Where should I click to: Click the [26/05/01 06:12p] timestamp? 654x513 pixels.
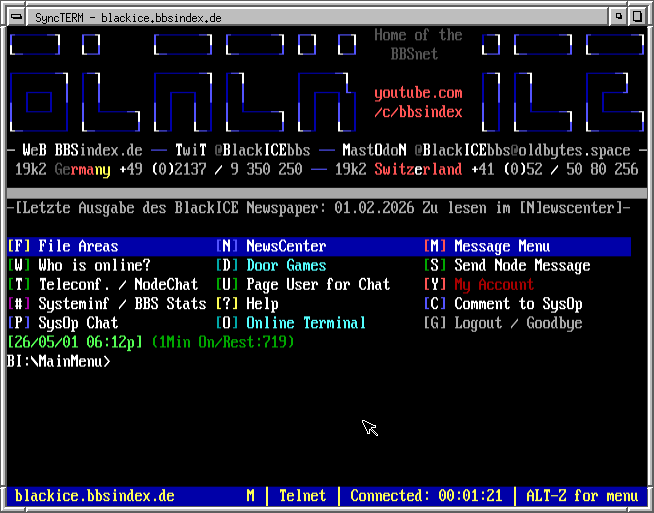click(x=75, y=342)
